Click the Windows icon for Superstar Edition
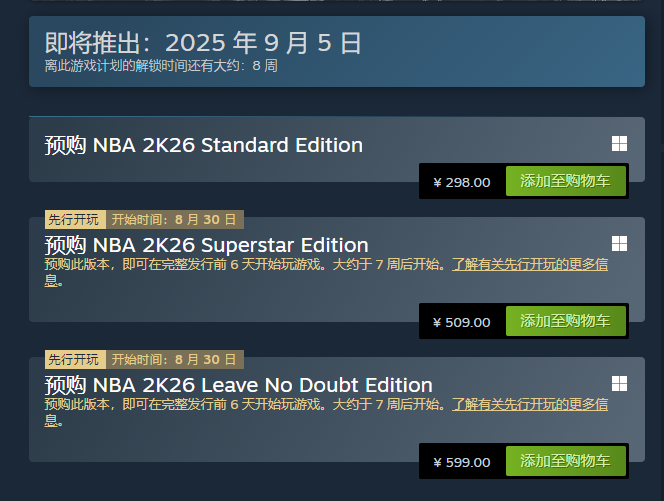Viewport: 664px width, 501px height. (x=619, y=244)
